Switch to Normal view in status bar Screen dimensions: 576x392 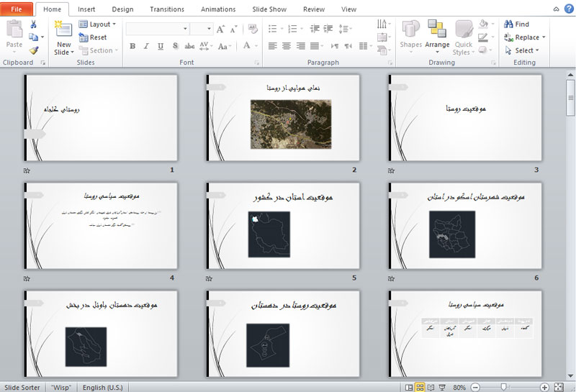[409, 387]
